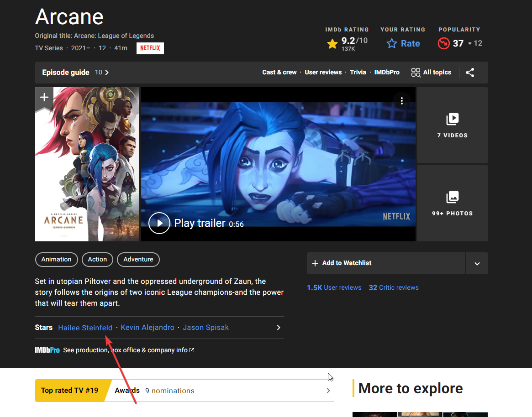Select the Animation genre chip
This screenshot has height=417, width=532.
[x=56, y=260]
